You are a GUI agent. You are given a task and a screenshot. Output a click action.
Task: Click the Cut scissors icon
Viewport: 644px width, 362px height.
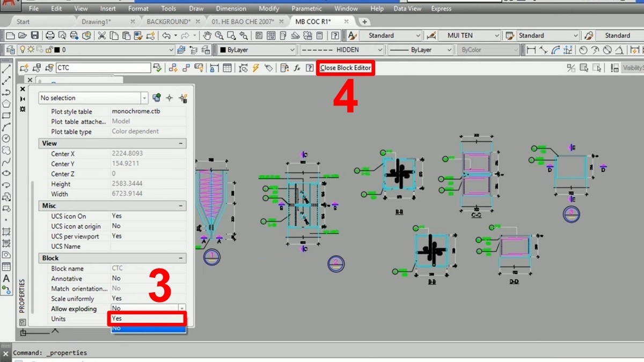click(x=101, y=36)
